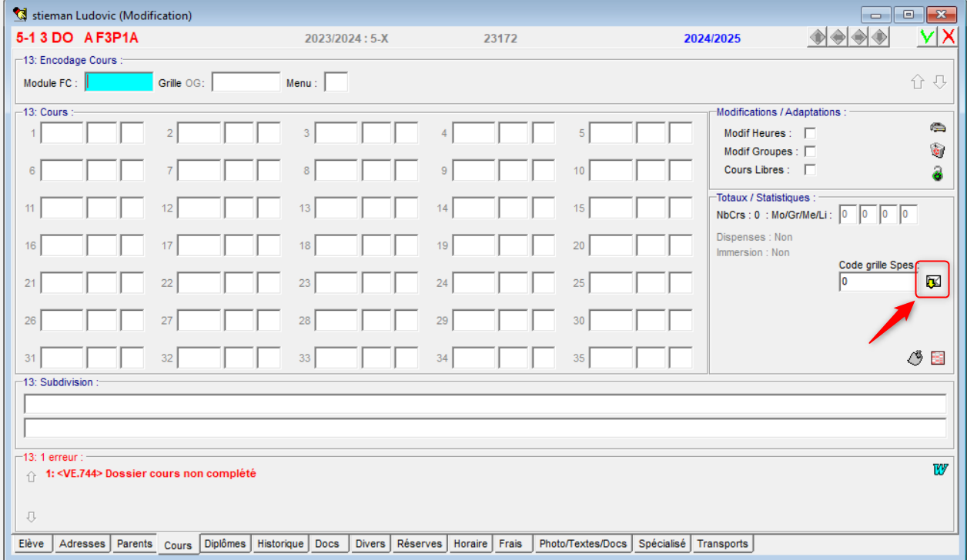Click the green padlock icon

[937, 174]
